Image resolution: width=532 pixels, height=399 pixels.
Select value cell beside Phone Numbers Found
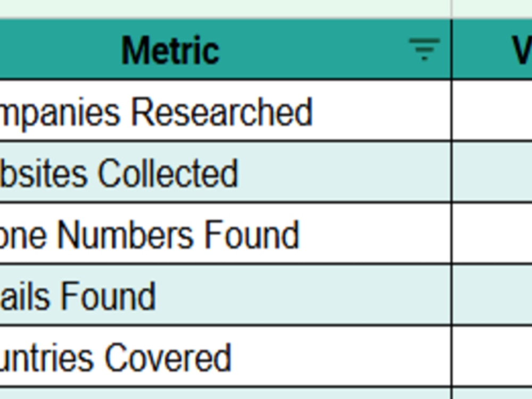pos(492,234)
